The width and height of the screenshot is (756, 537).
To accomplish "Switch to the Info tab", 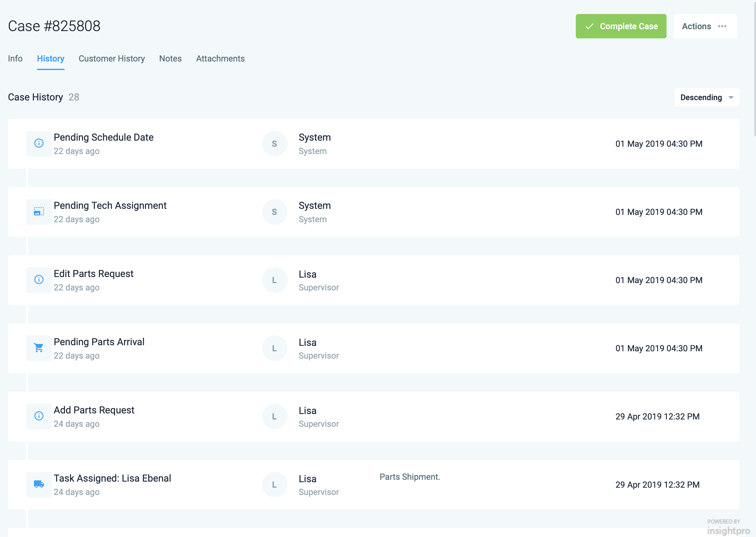I will coord(15,58).
